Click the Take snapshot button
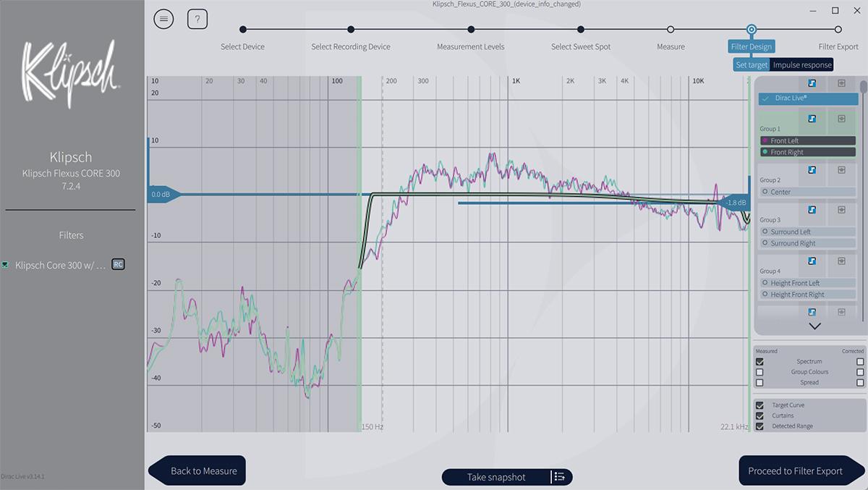This screenshot has height=490, width=868. click(x=496, y=477)
